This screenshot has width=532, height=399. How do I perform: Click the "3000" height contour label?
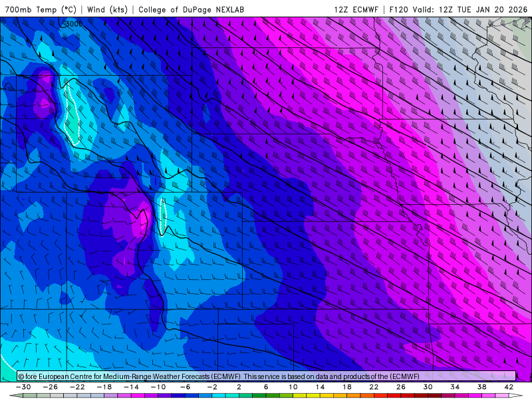(x=74, y=24)
